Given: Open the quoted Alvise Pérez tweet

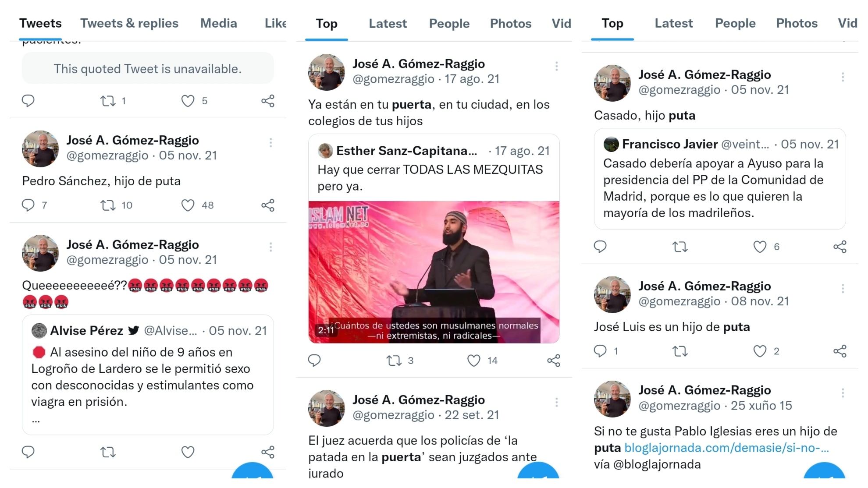Looking at the screenshot, I should [148, 375].
